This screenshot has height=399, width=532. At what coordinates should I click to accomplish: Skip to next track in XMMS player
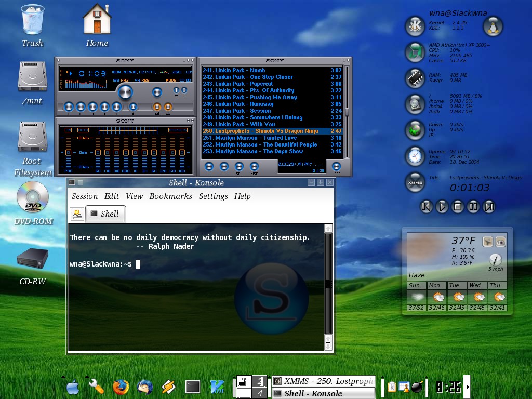[x=116, y=107]
